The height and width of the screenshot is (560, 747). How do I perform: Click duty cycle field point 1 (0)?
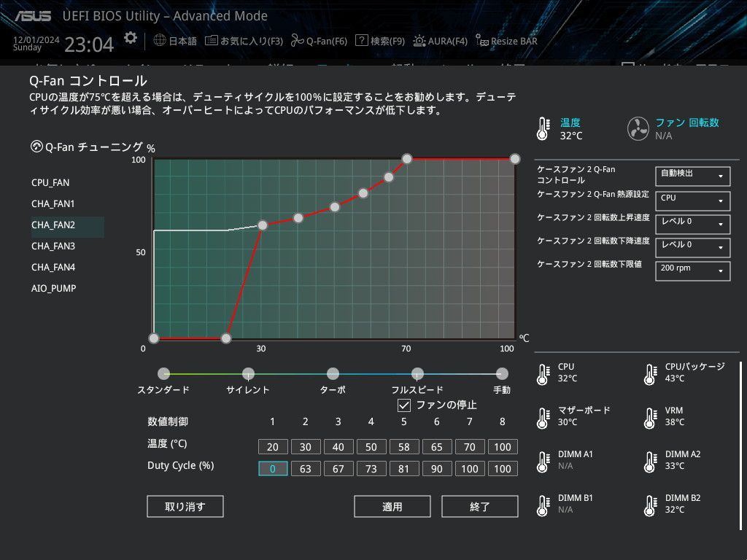click(x=273, y=469)
